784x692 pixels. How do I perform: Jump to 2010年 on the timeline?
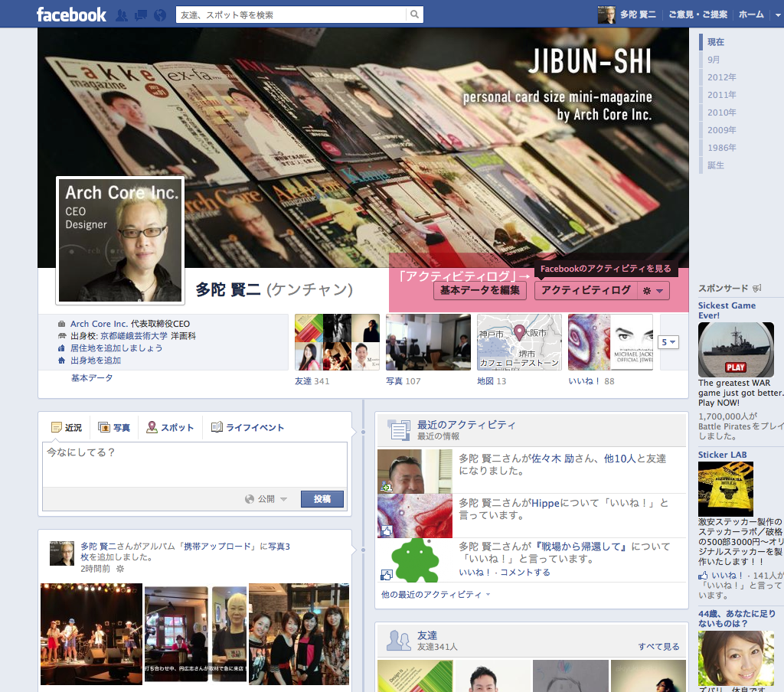point(721,112)
